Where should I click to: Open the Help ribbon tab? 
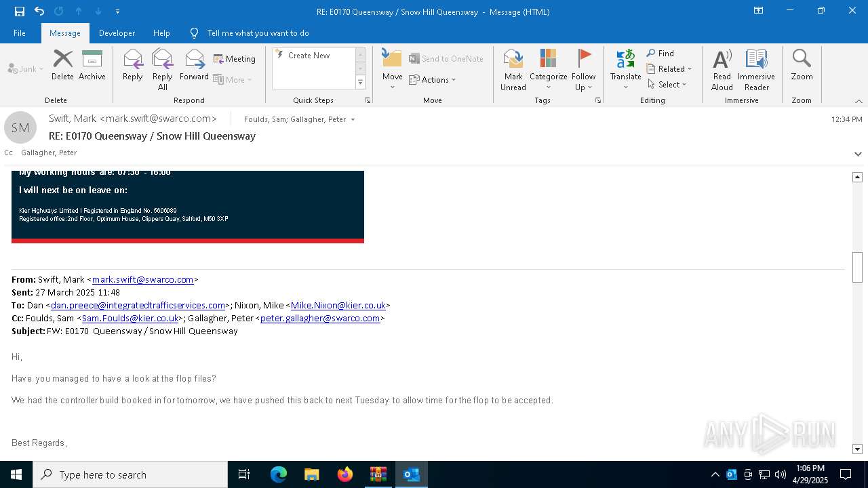(x=161, y=33)
